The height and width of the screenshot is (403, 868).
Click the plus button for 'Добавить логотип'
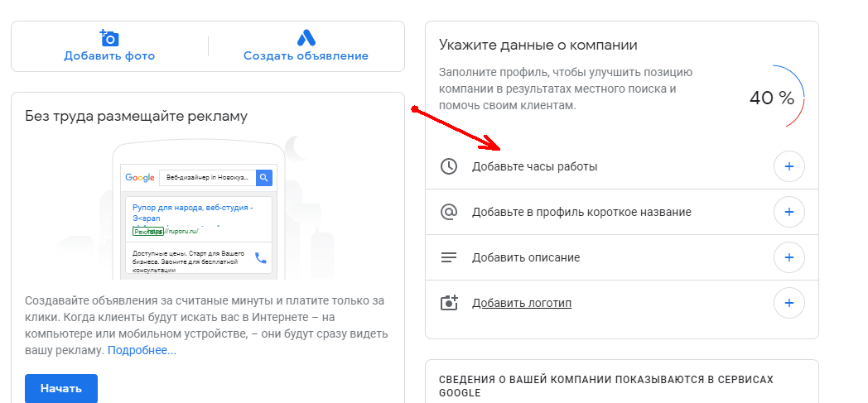tap(789, 303)
